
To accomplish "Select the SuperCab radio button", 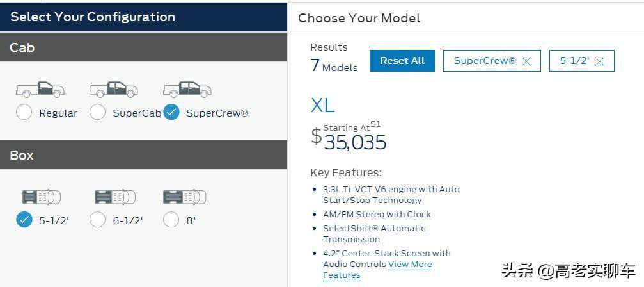I will (97, 113).
